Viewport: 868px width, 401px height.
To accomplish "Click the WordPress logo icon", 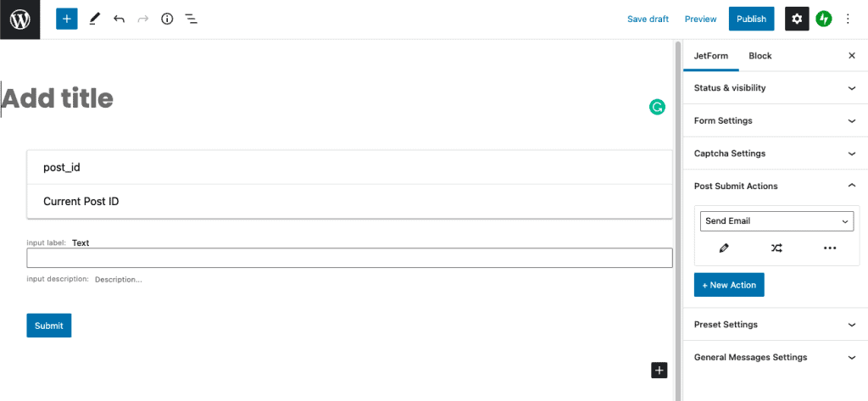I will [x=20, y=19].
